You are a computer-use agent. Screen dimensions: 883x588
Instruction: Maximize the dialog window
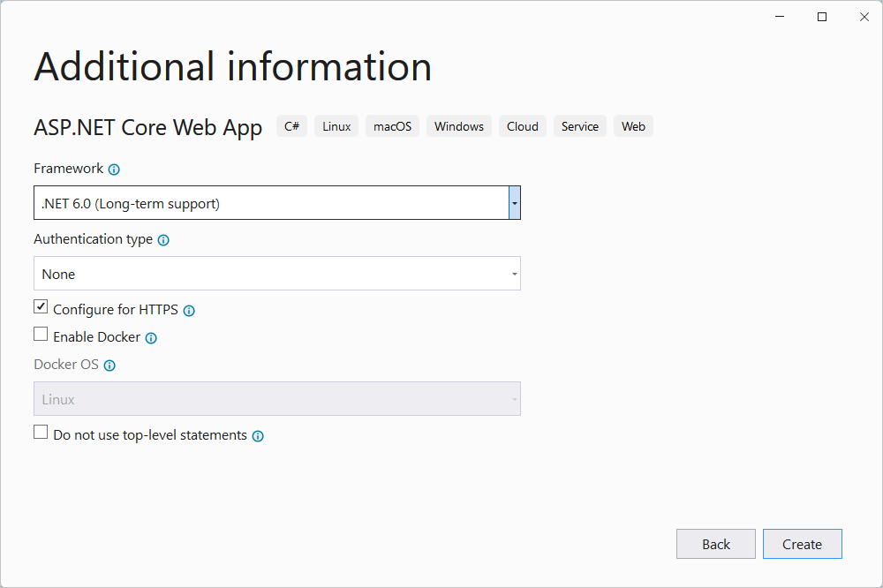click(x=822, y=17)
